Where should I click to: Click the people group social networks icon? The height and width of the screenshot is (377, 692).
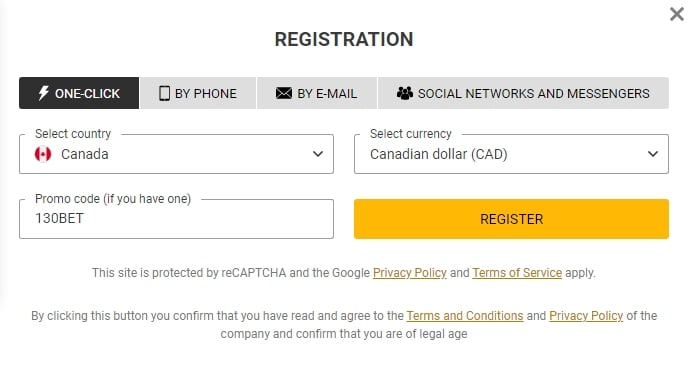coord(405,93)
